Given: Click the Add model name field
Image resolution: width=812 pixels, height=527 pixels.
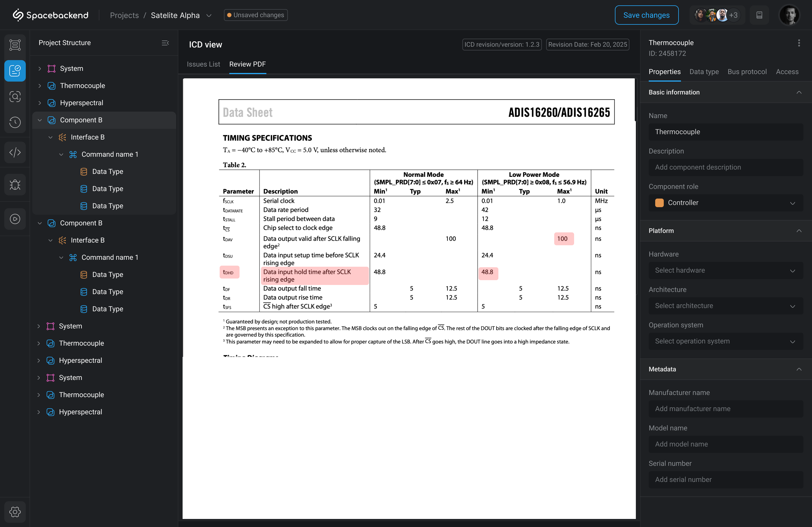Looking at the screenshot, I should (x=726, y=444).
